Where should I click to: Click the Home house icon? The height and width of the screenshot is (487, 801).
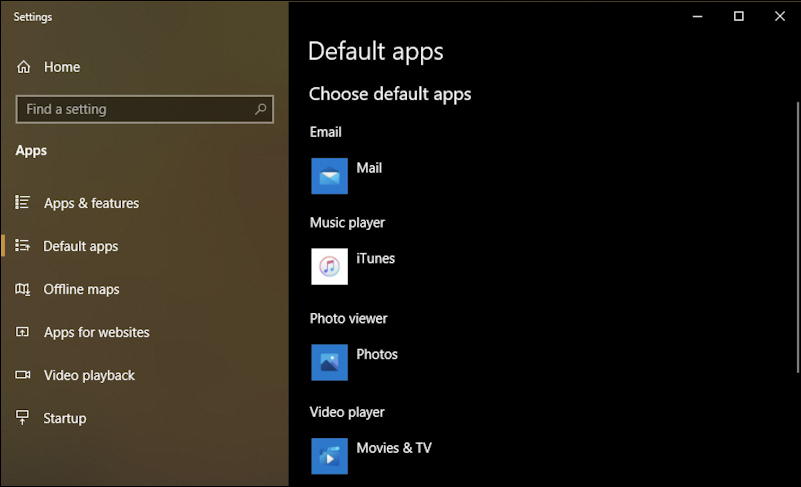click(x=23, y=67)
